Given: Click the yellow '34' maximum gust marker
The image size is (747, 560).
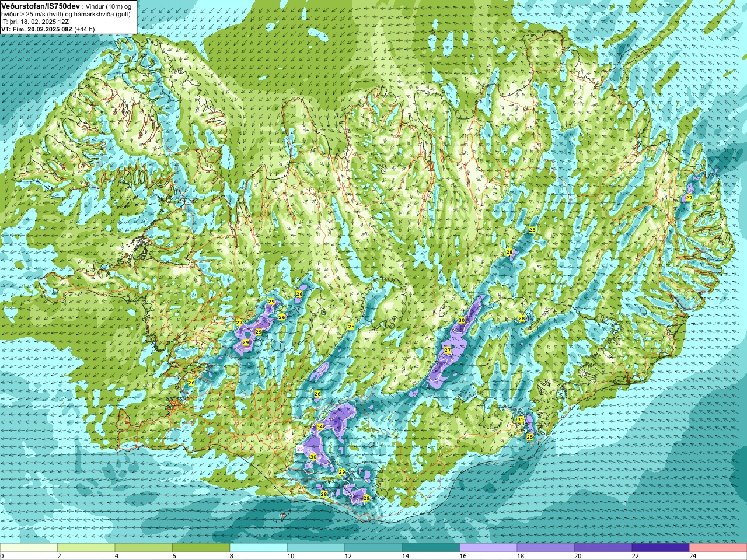Looking at the screenshot, I should tap(320, 427).
